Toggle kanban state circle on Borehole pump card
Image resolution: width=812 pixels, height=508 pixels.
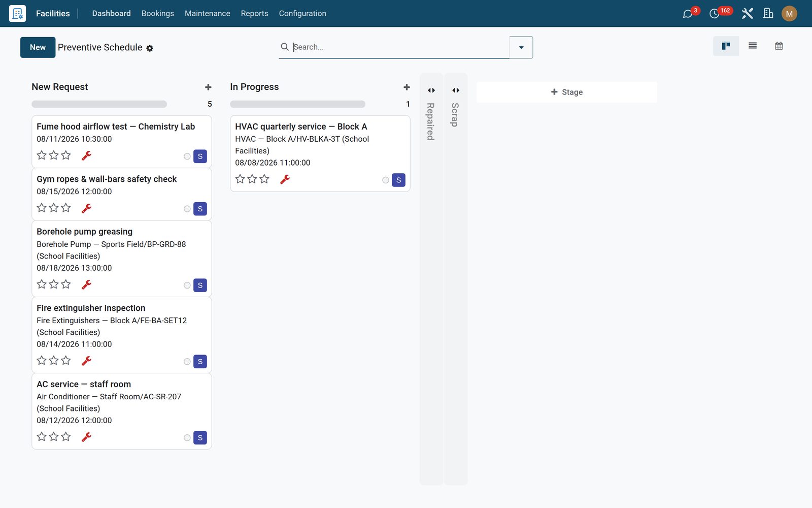pyautogui.click(x=187, y=285)
